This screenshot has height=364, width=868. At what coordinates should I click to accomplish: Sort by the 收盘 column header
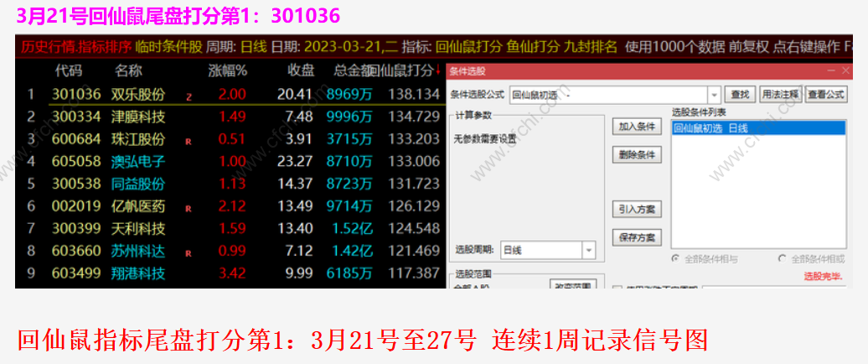pyautogui.click(x=301, y=70)
